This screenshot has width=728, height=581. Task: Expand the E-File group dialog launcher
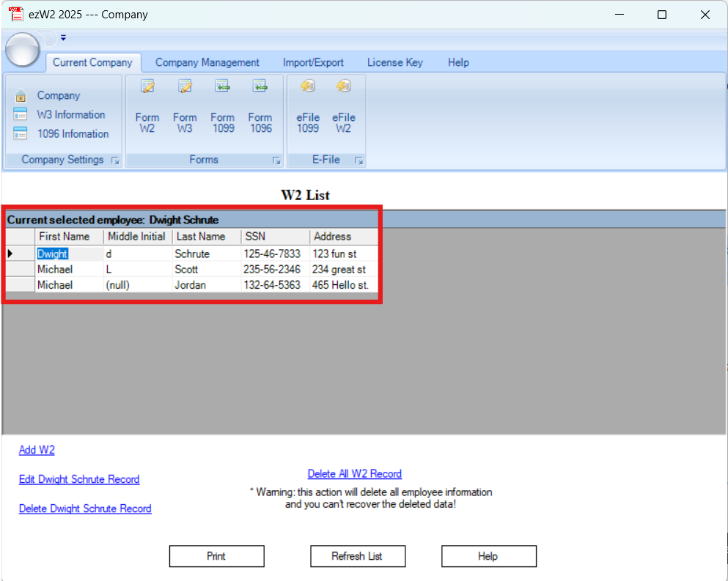coord(359,160)
